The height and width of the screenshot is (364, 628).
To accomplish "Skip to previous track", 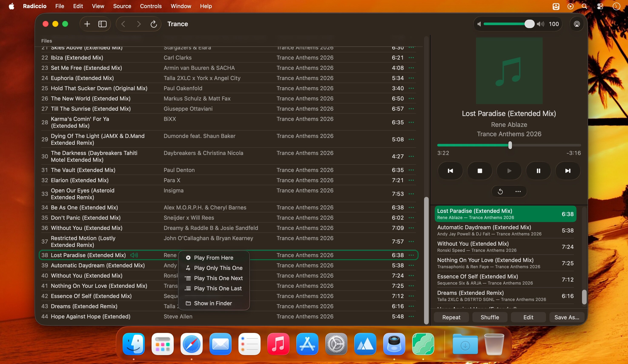I will (x=450, y=171).
